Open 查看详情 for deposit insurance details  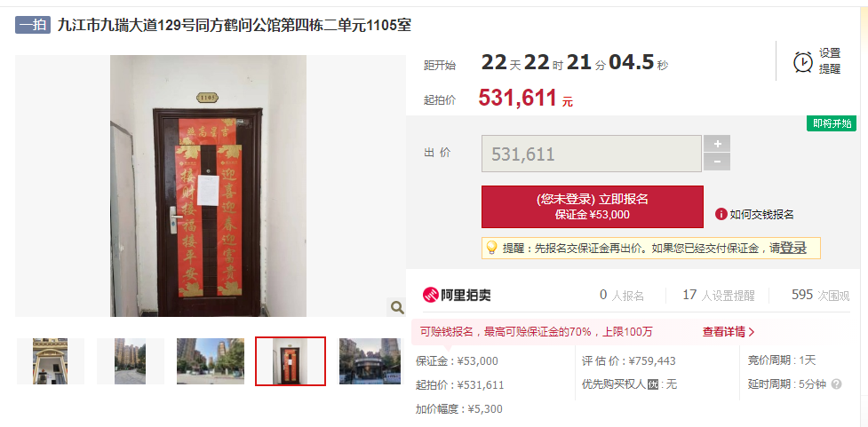[729, 332]
